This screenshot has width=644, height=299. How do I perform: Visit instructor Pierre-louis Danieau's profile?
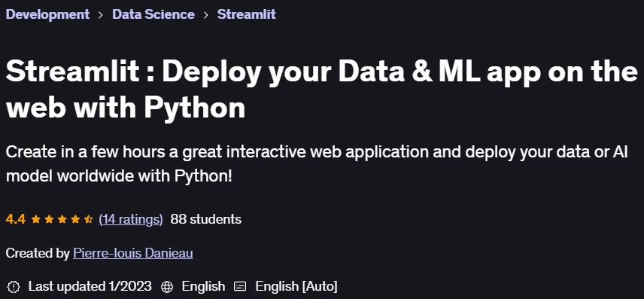click(133, 253)
